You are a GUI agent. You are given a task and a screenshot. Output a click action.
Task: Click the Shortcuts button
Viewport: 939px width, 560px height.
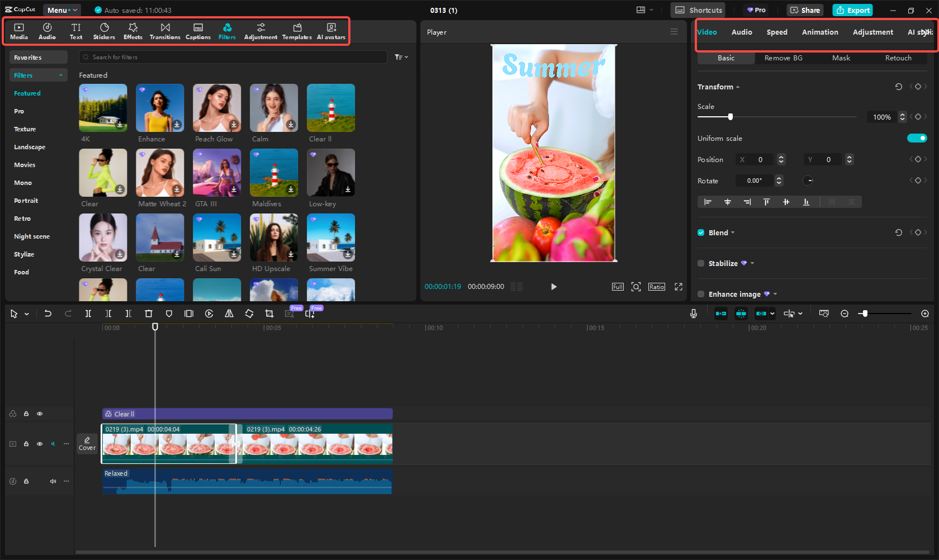point(699,10)
